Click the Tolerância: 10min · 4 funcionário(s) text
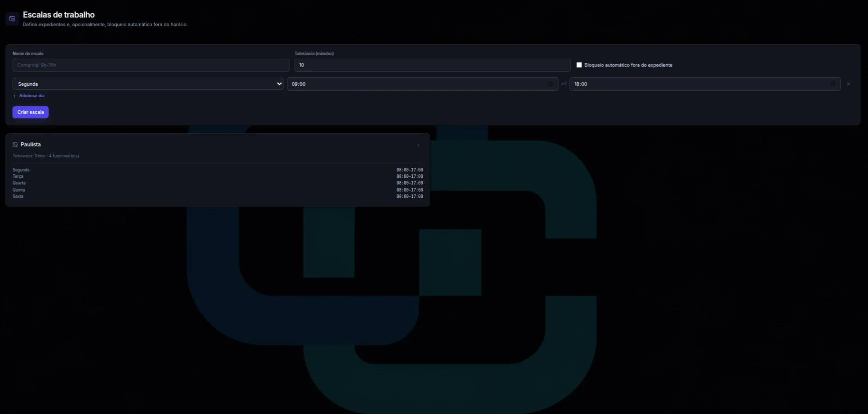 pos(46,156)
